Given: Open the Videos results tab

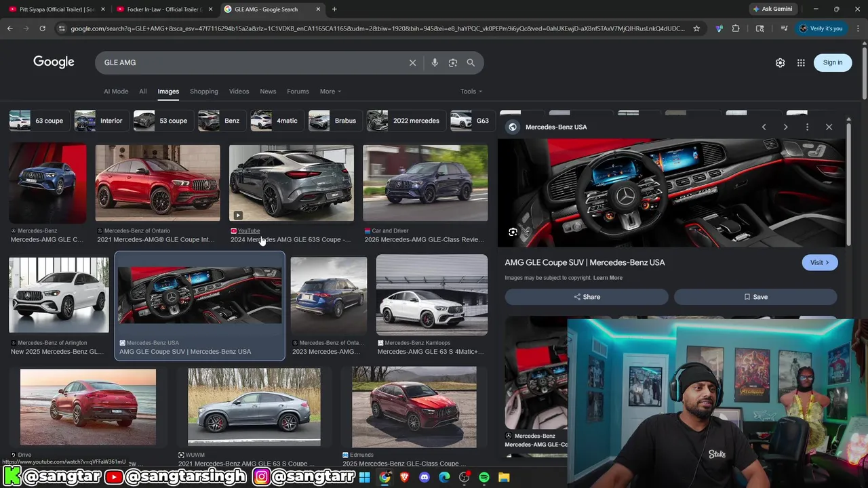Looking at the screenshot, I should point(239,91).
